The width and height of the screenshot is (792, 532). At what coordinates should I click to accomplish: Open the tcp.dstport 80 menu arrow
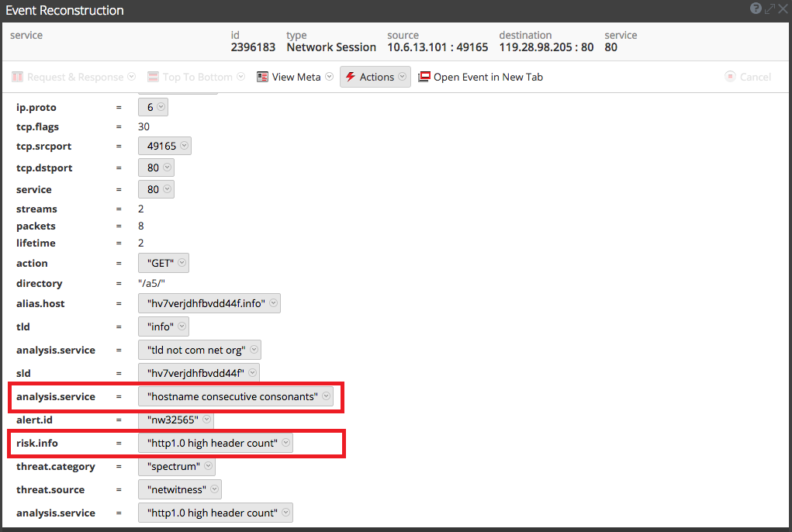pos(168,168)
